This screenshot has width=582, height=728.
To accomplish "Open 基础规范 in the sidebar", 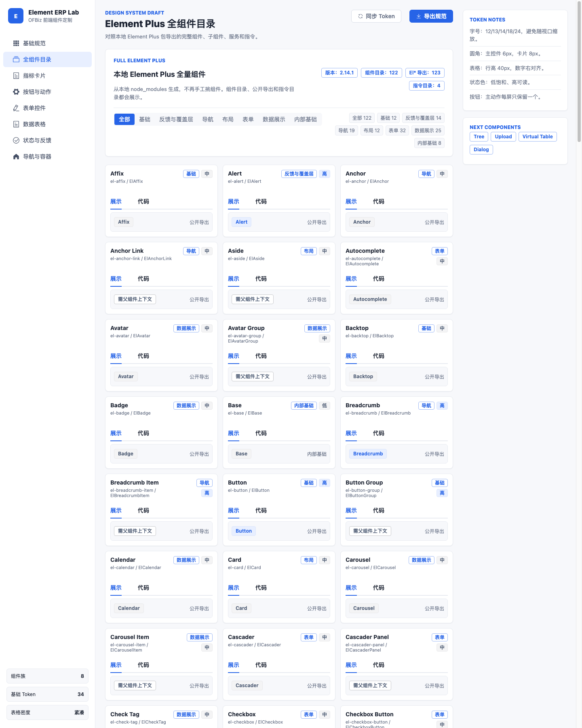I will 47,43.
